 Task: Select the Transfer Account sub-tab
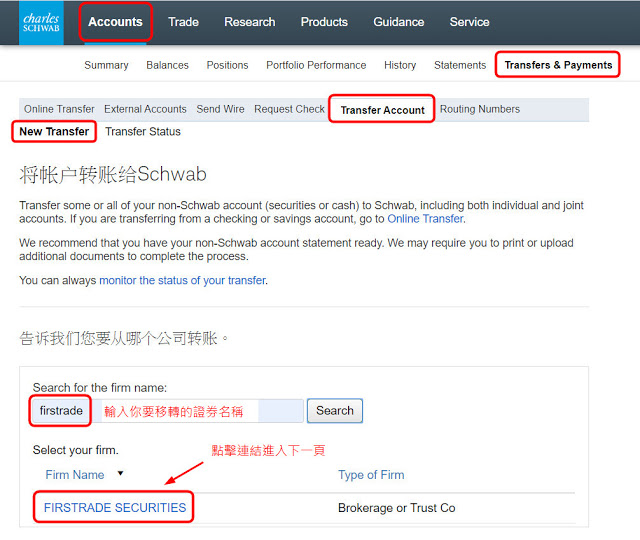[382, 110]
